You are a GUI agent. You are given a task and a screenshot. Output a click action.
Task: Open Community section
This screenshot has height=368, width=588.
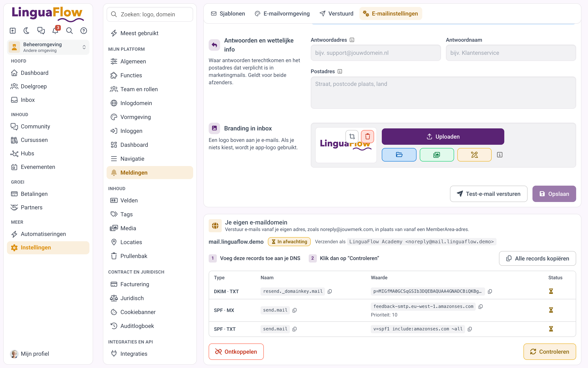click(x=48, y=126)
